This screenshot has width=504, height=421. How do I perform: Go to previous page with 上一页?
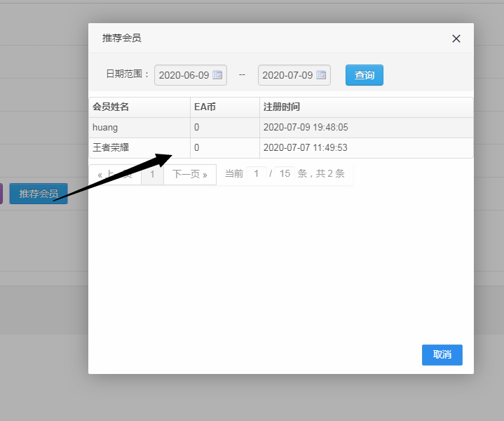[114, 175]
